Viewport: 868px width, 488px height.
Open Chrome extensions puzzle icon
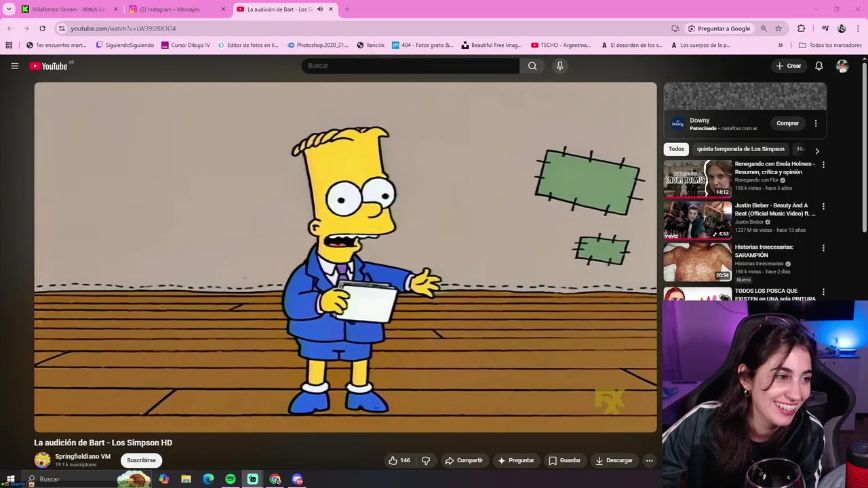(x=801, y=28)
